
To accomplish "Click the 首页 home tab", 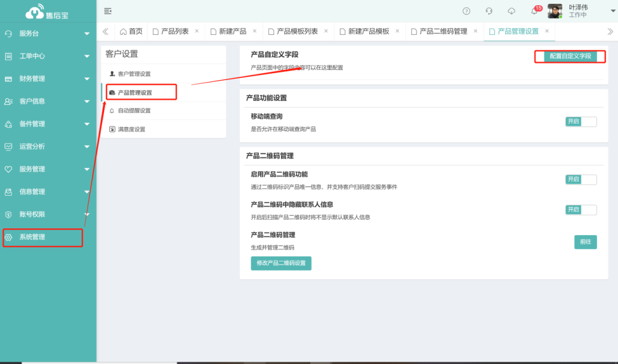I will [x=131, y=31].
